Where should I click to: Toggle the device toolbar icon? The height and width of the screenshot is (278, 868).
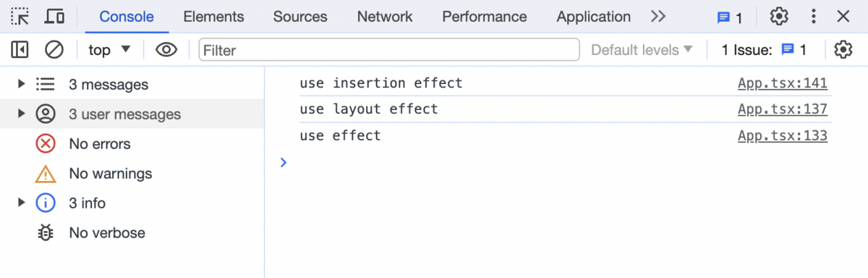(54, 16)
